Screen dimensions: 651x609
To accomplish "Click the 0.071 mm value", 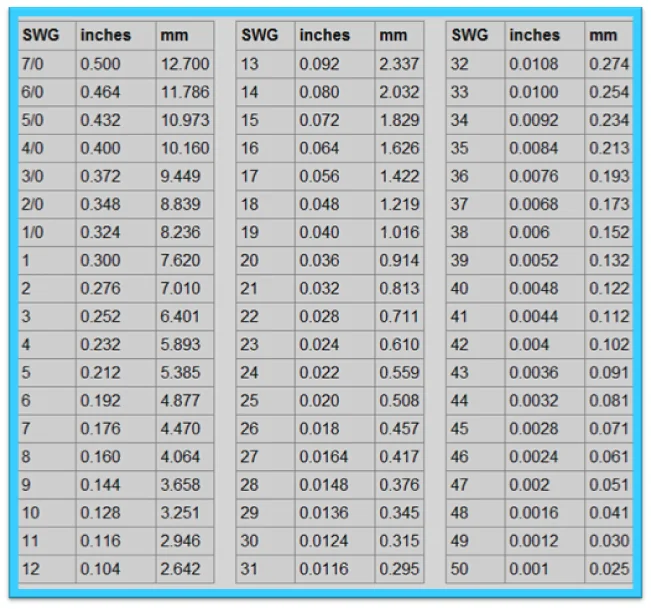I will (x=609, y=429).
